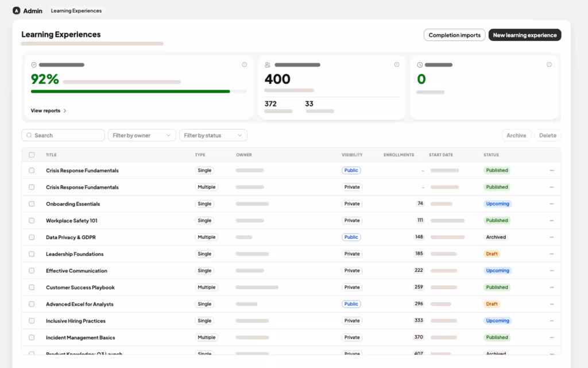The height and width of the screenshot is (368, 588).
Task: Click the shield check icon beside 92%
Action: pyautogui.click(x=34, y=65)
